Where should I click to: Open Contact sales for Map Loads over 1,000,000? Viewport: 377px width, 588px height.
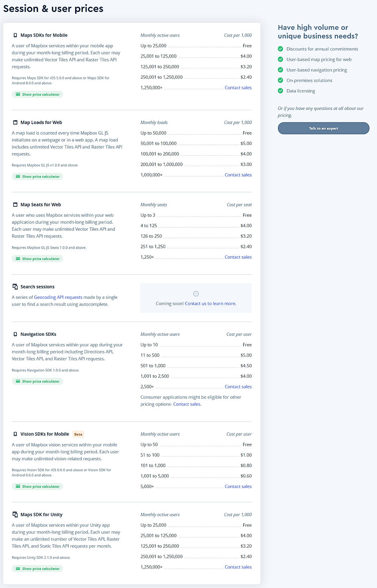coord(238,175)
